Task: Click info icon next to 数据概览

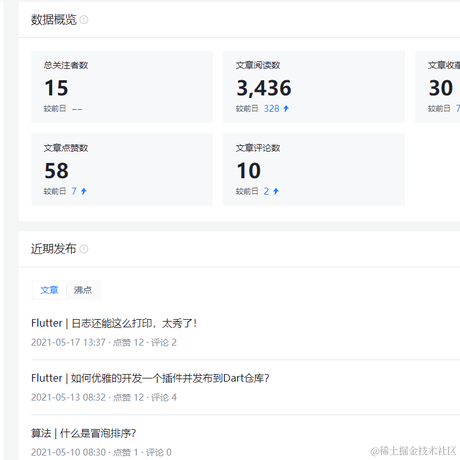Action: pos(84,20)
